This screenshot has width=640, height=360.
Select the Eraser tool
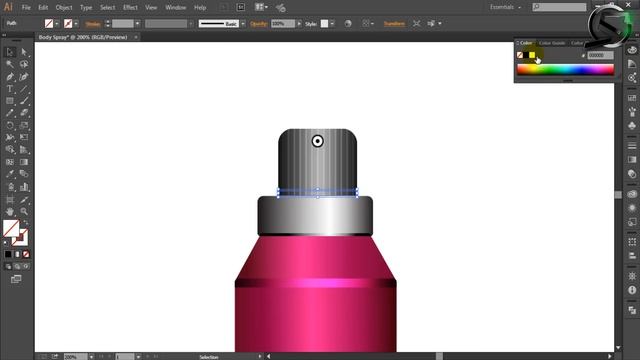(x=24, y=113)
